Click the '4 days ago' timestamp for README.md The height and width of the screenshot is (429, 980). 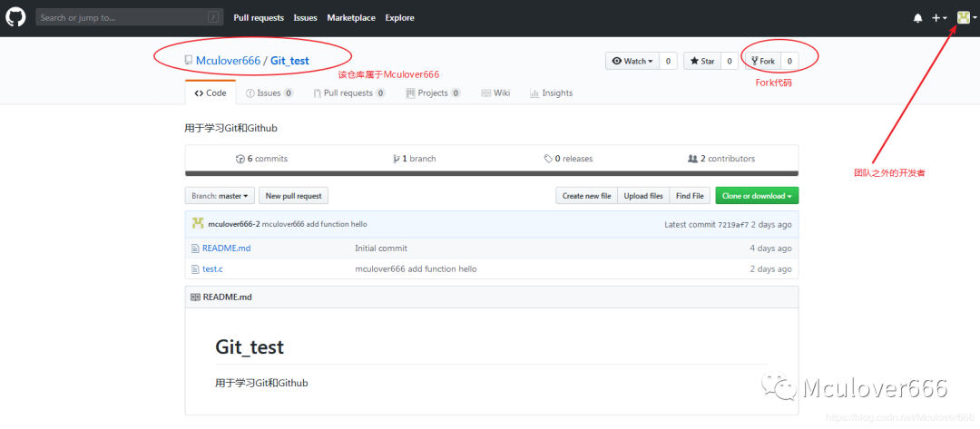tap(770, 248)
